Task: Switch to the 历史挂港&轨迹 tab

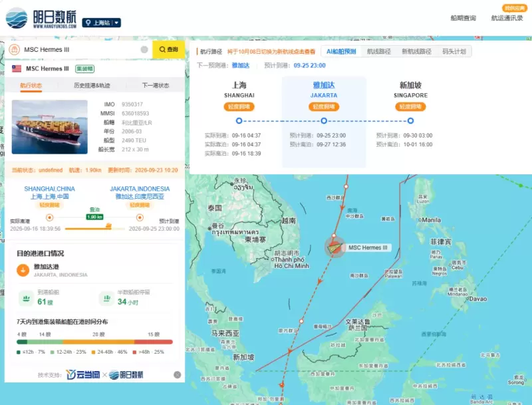Action: 92,85
